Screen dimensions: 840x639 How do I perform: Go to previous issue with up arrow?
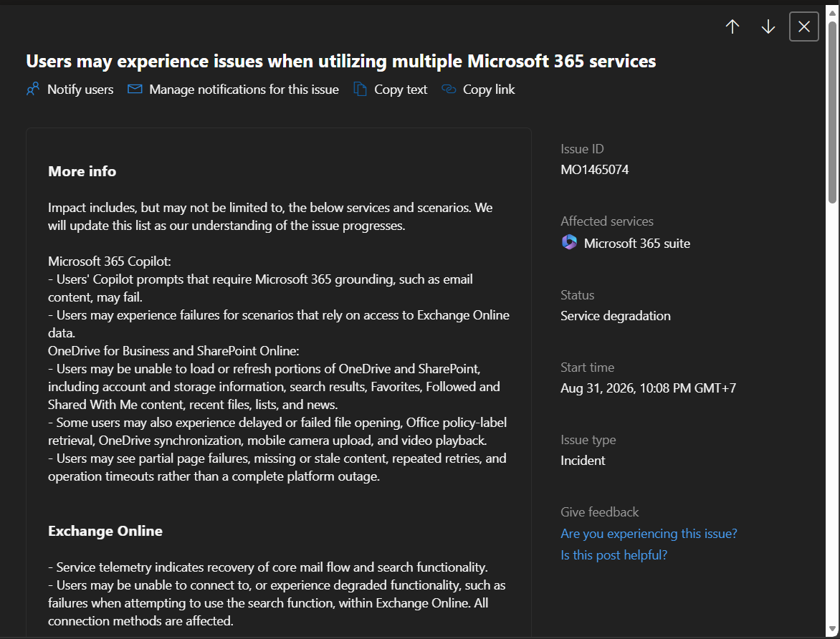pos(732,27)
